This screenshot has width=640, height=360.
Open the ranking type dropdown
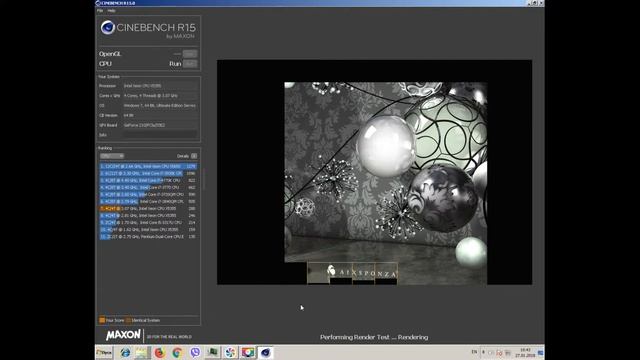(111, 156)
